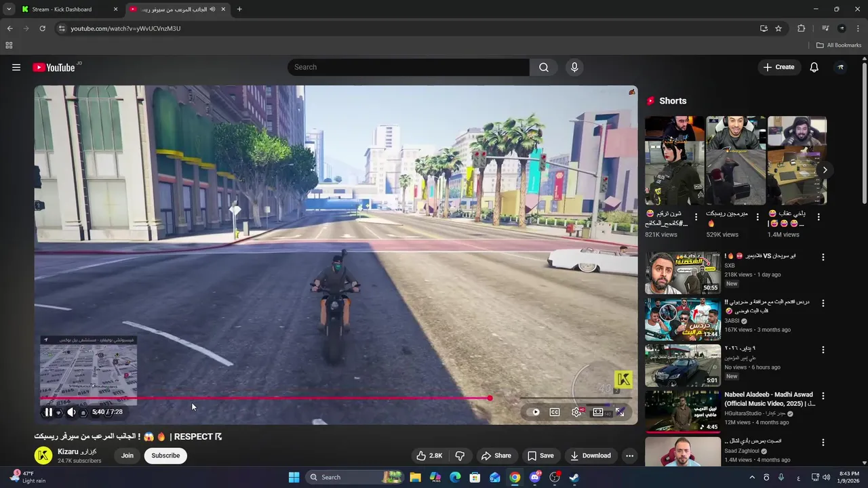The height and width of the screenshot is (488, 868).
Task: Open Microsoft Edge from taskbar
Action: point(455,477)
